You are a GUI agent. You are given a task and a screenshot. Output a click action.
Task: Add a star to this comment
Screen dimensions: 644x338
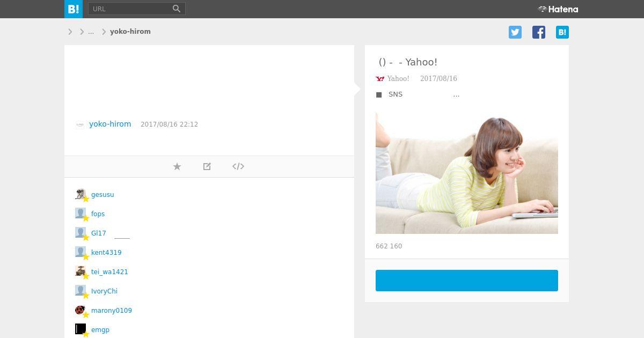177,166
